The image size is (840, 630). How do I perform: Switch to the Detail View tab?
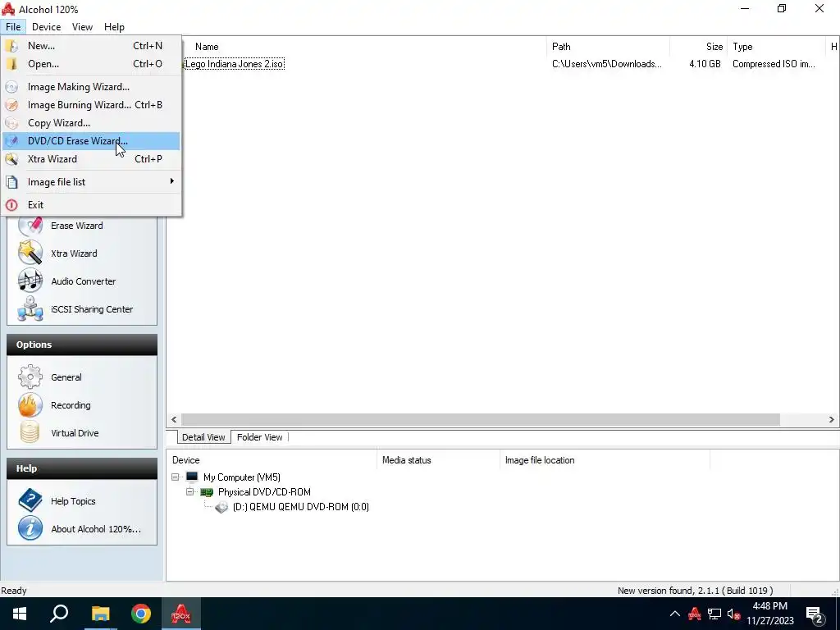pyautogui.click(x=203, y=437)
